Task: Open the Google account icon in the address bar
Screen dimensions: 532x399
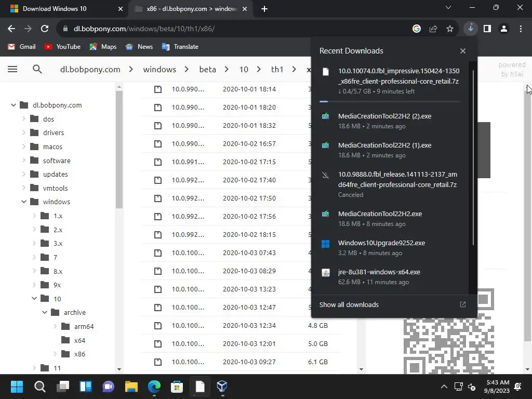Action: (417, 29)
